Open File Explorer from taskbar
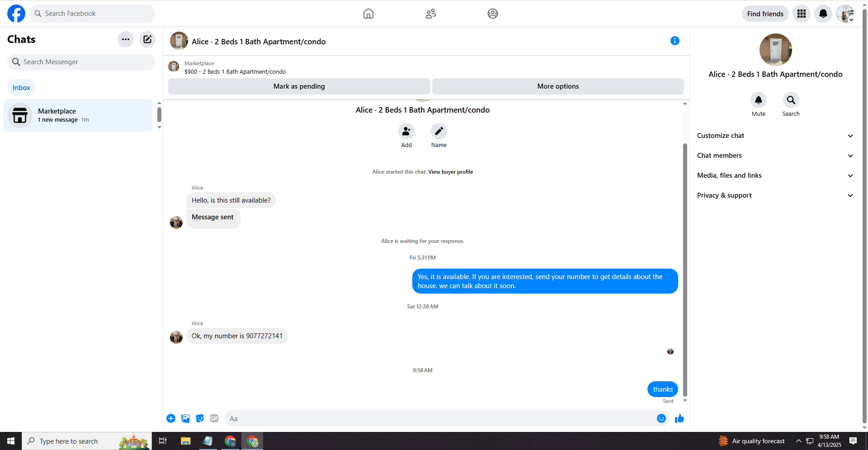 185,441
